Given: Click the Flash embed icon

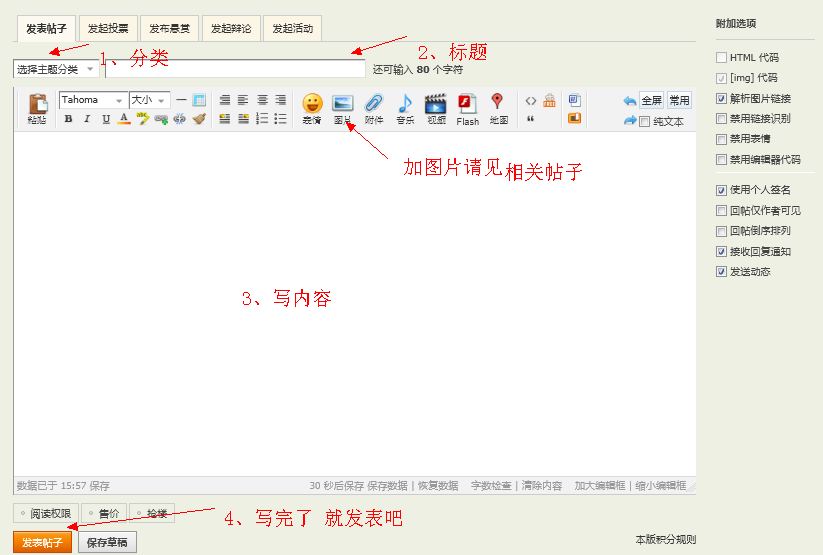Looking at the screenshot, I should tap(467, 108).
